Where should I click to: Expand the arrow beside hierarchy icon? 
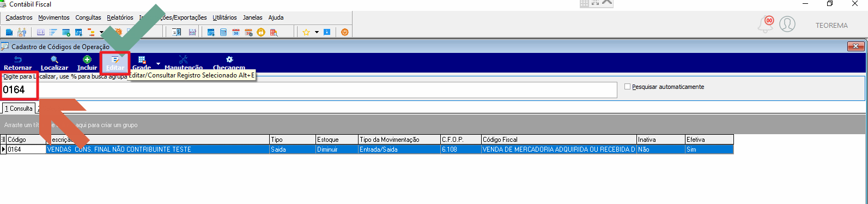coord(101,32)
